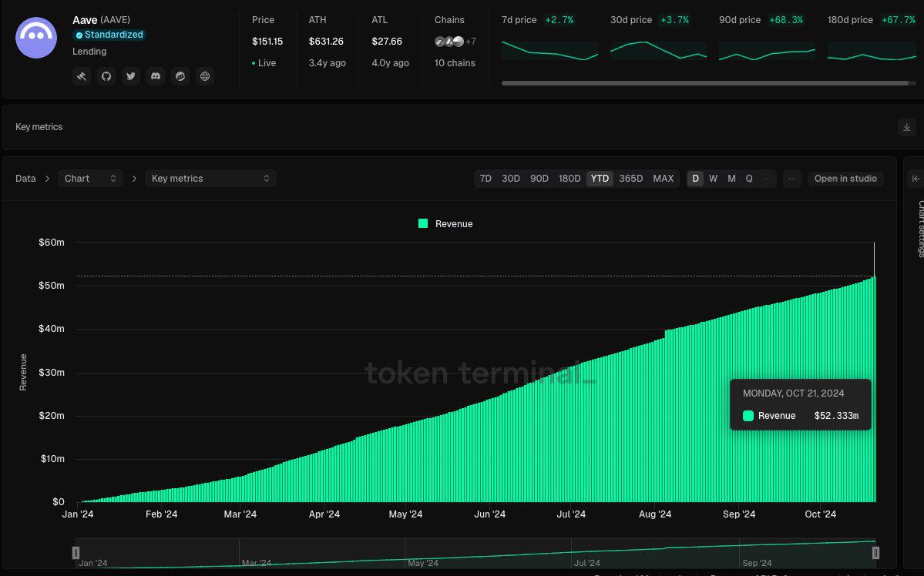The width and height of the screenshot is (924, 576).
Task: Select weekly granularity W
Action: point(713,179)
